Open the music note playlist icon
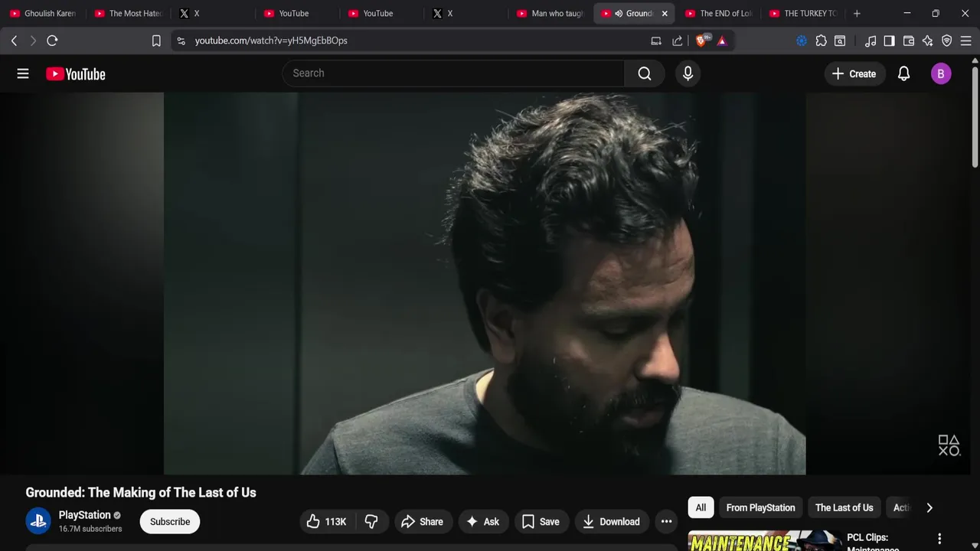 tap(871, 41)
